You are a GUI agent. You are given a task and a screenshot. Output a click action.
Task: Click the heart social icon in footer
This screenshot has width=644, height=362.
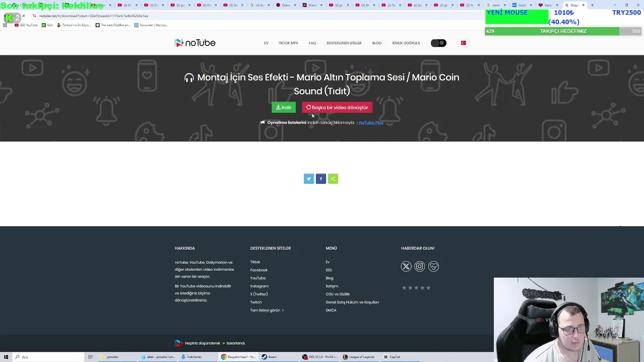(x=434, y=266)
